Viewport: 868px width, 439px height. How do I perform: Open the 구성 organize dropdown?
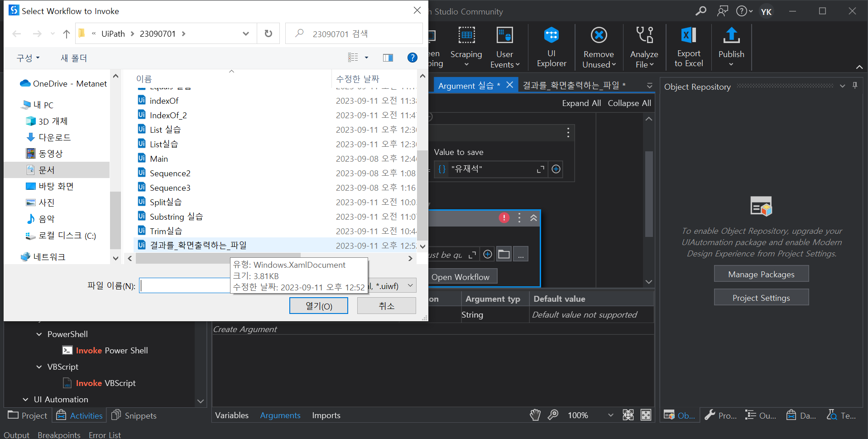pos(28,58)
